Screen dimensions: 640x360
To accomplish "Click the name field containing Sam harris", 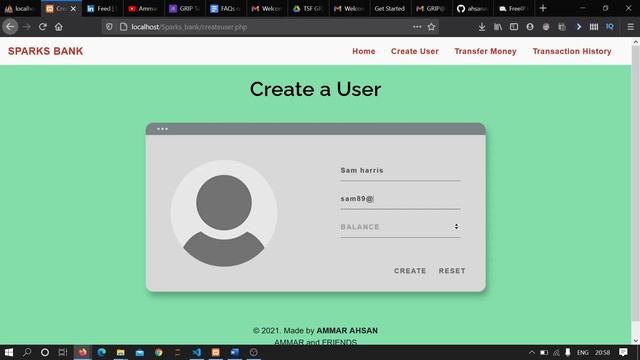I will (x=400, y=171).
